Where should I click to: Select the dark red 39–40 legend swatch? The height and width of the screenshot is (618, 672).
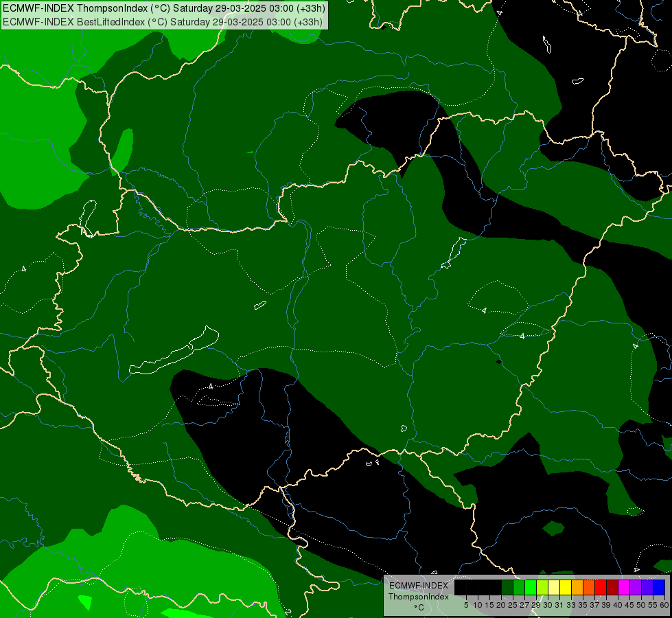click(x=612, y=587)
